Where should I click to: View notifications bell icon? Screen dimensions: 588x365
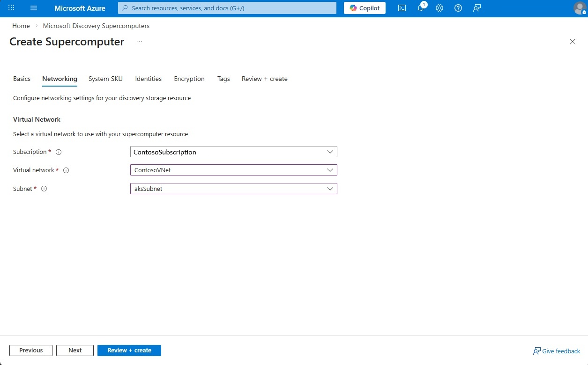pyautogui.click(x=421, y=8)
